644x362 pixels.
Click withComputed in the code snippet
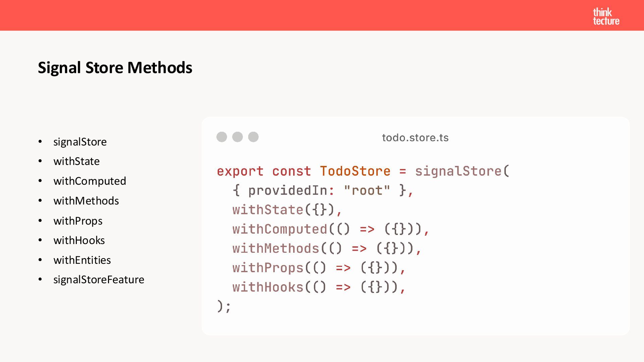click(x=280, y=229)
